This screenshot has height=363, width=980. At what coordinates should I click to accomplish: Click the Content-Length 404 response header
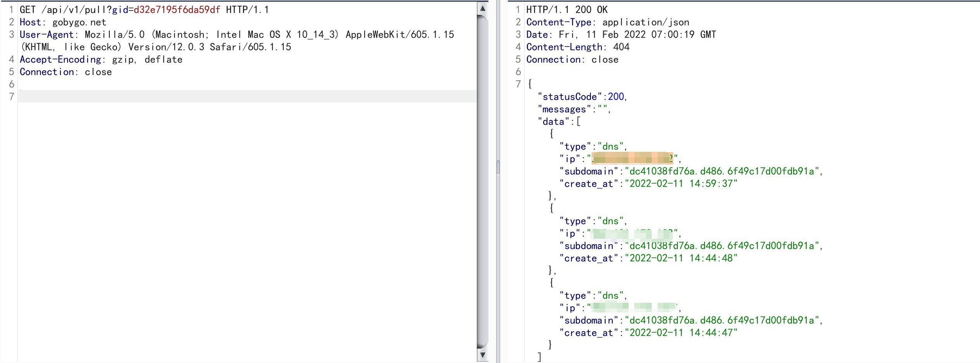(577, 47)
